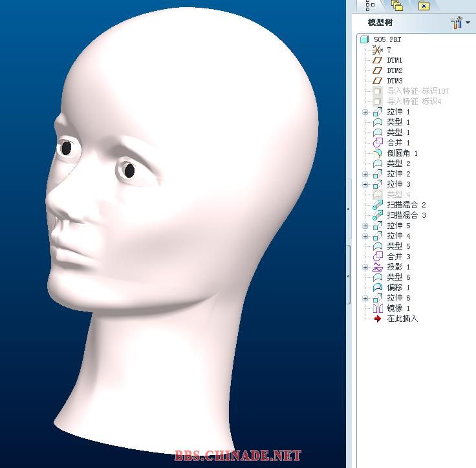
Task: Select the 镜像 1 mirror icon
Action: click(x=377, y=308)
